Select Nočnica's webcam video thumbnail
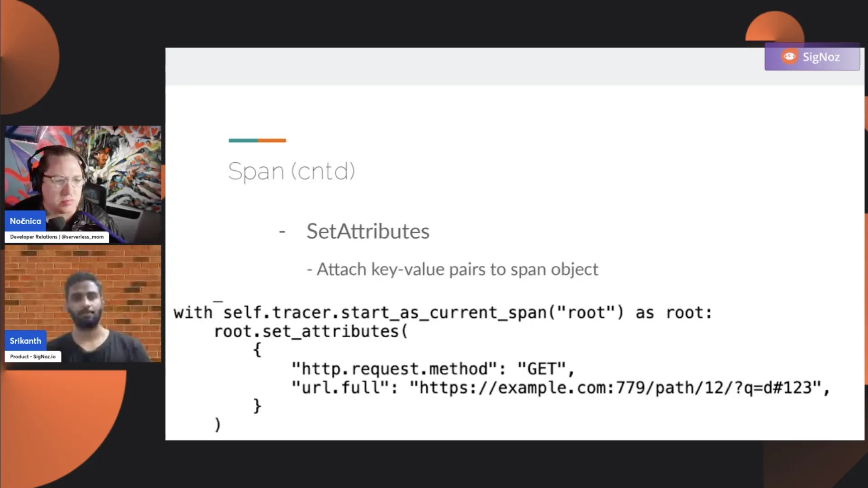The image size is (868, 488). (83, 184)
